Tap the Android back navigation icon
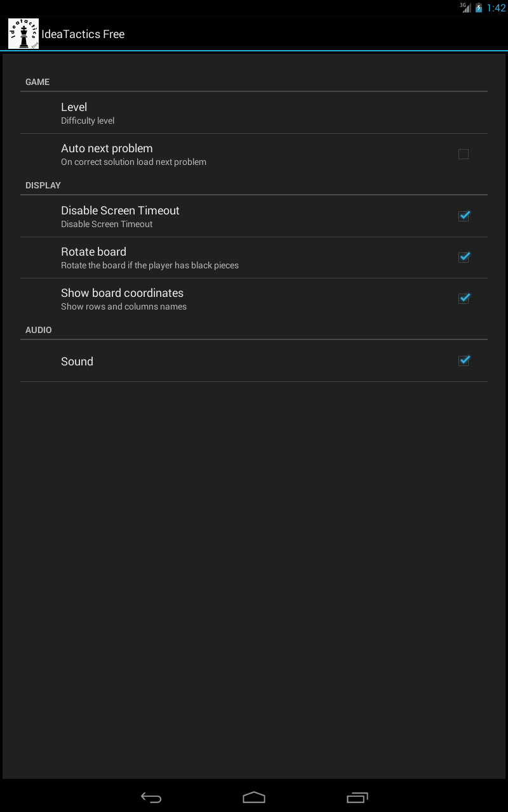 (x=151, y=797)
